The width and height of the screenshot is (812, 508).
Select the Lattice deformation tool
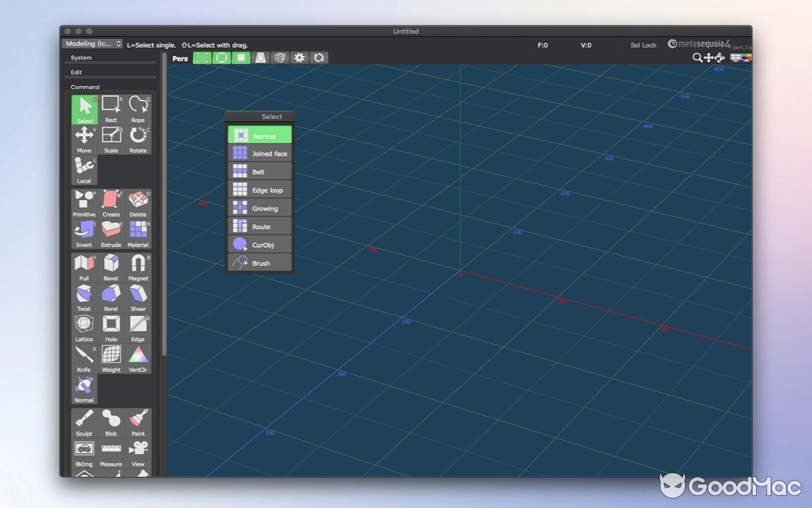point(84,326)
